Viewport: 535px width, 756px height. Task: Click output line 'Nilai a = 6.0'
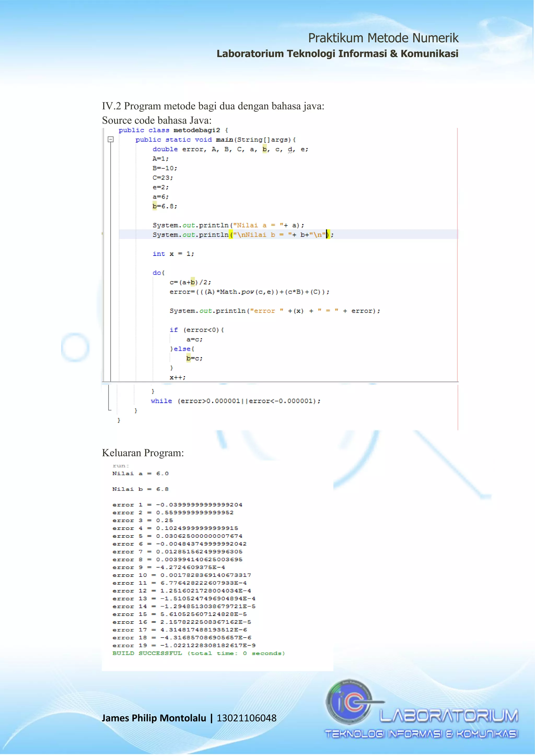coord(140,474)
